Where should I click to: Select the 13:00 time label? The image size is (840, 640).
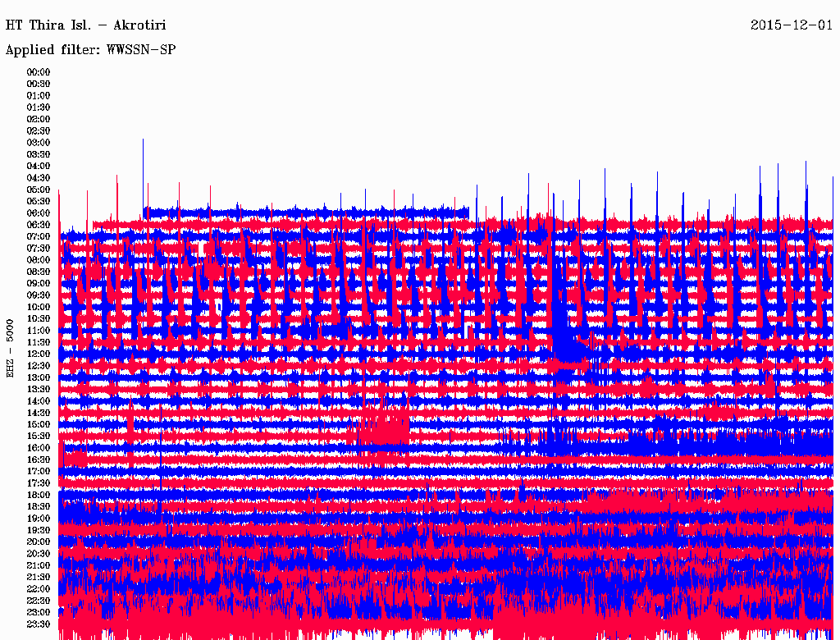(39, 378)
